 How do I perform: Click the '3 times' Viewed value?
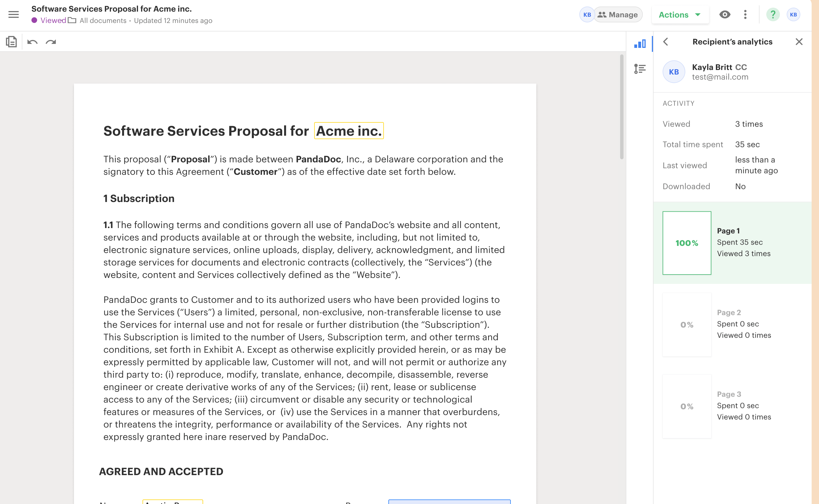(749, 124)
